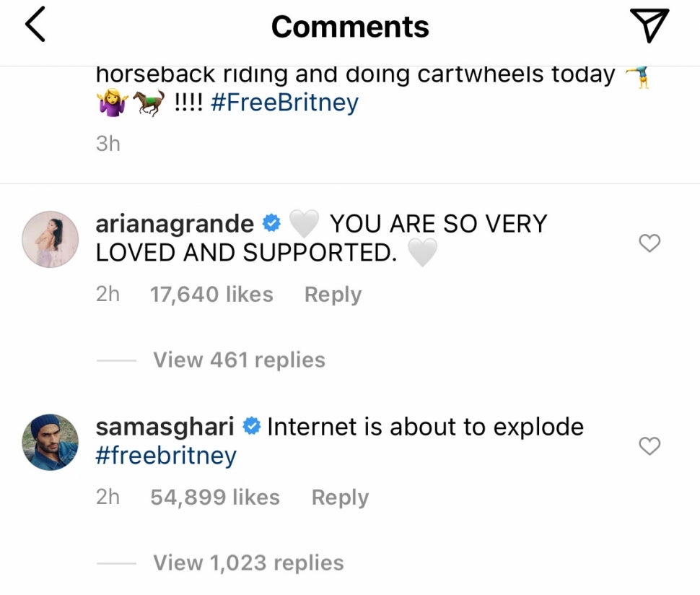Reply to samasghari's comment
The width and height of the screenshot is (700, 595).
[340, 498]
